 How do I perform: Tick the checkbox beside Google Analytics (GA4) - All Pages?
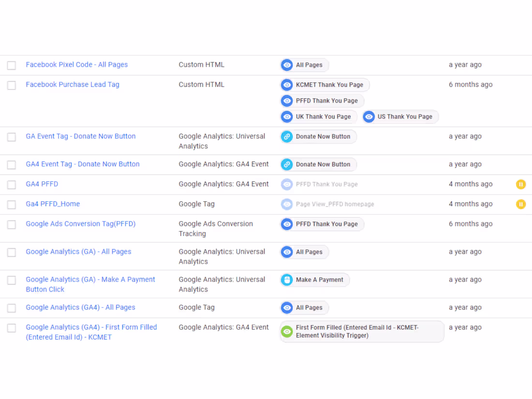pos(12,308)
